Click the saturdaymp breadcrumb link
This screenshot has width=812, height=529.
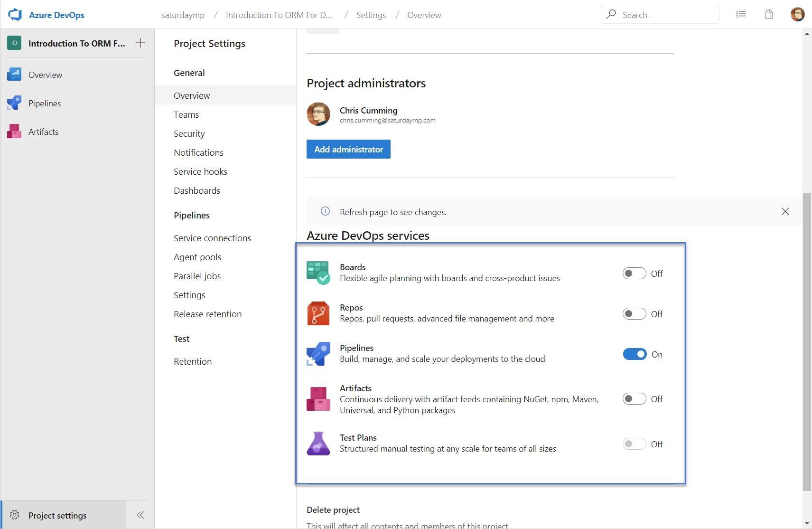(x=183, y=15)
